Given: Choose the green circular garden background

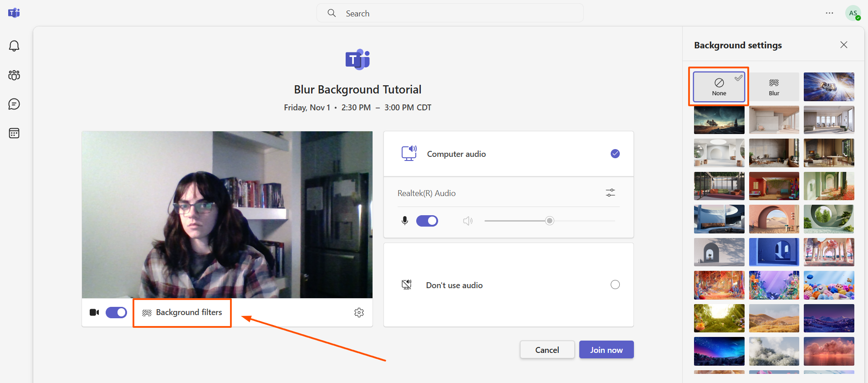Looking at the screenshot, I should [829, 219].
